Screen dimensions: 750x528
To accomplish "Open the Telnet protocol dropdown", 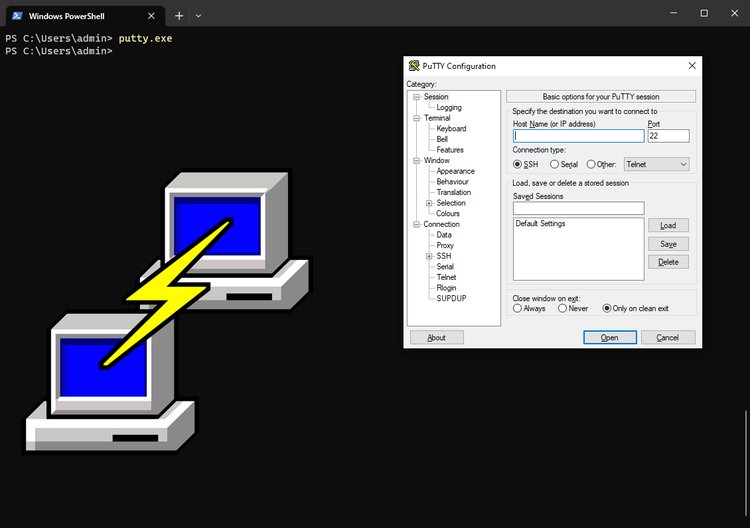I will 656,164.
